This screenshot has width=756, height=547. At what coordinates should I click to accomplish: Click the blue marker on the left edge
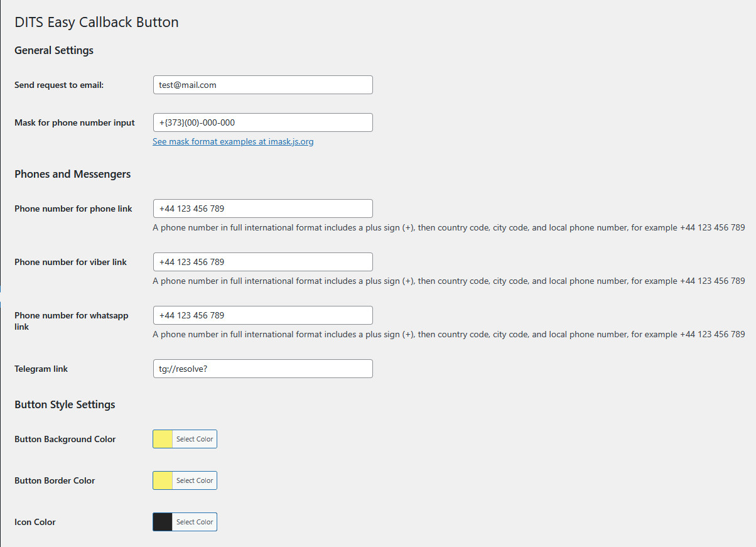pyautogui.click(x=1, y=289)
